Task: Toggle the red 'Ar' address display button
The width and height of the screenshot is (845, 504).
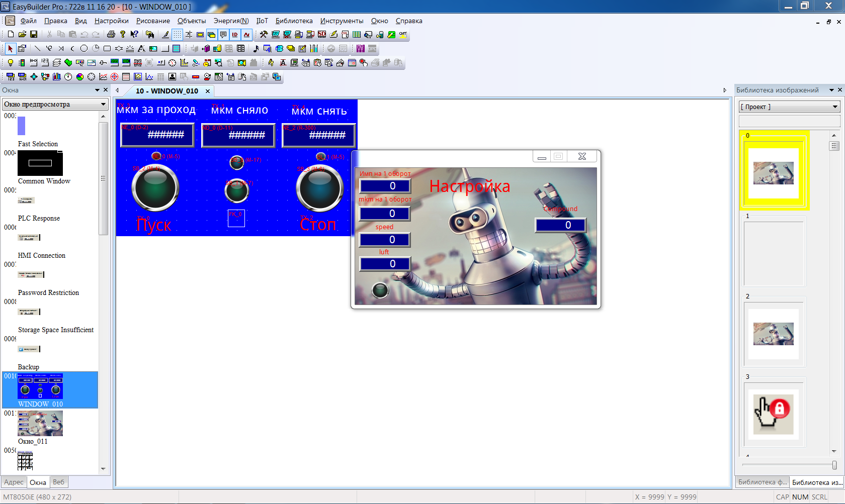Action: point(246,34)
